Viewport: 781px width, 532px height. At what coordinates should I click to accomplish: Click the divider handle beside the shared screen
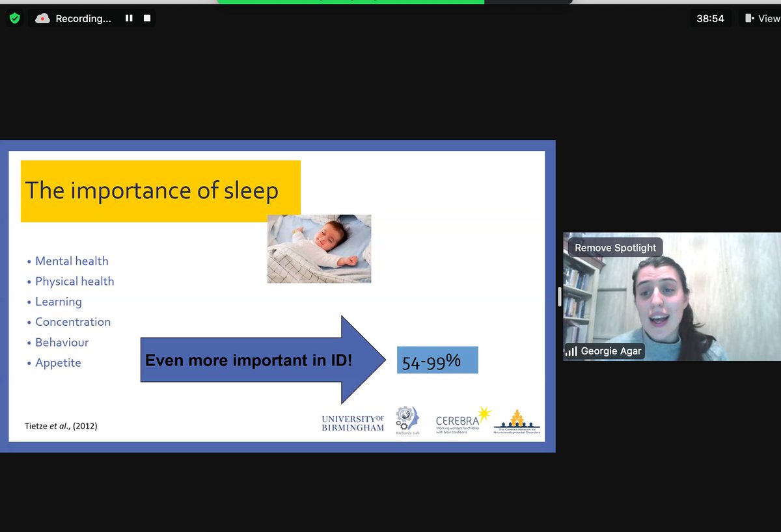pyautogui.click(x=560, y=297)
